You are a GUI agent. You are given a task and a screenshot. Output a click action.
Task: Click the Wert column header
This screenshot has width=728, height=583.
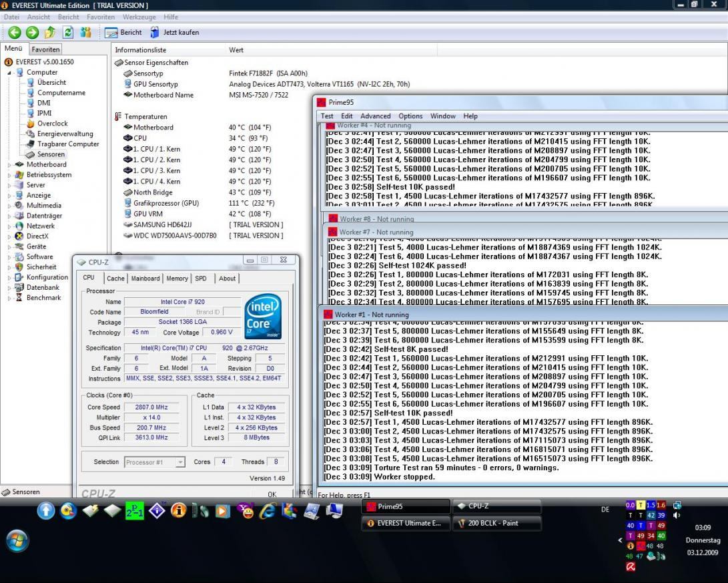pos(236,49)
